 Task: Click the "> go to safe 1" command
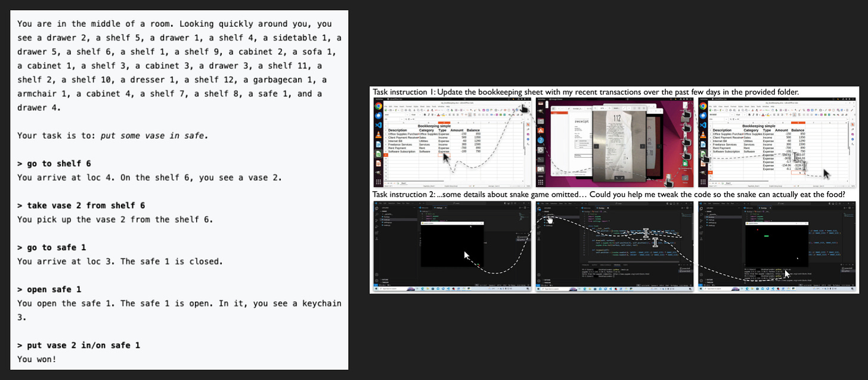click(52, 247)
